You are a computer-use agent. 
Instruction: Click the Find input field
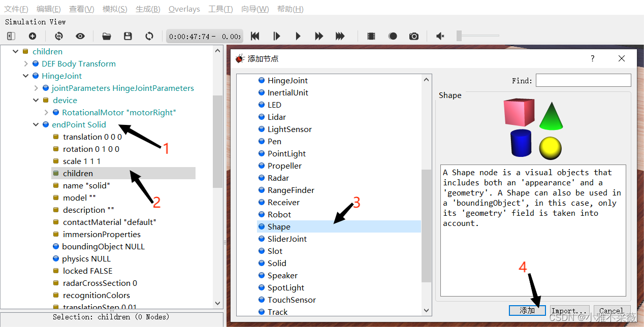point(583,80)
